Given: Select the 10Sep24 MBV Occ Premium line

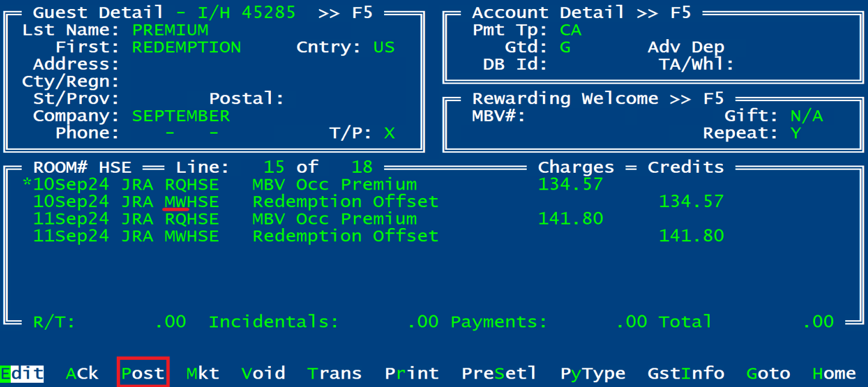Looking at the screenshot, I should tap(334, 184).
